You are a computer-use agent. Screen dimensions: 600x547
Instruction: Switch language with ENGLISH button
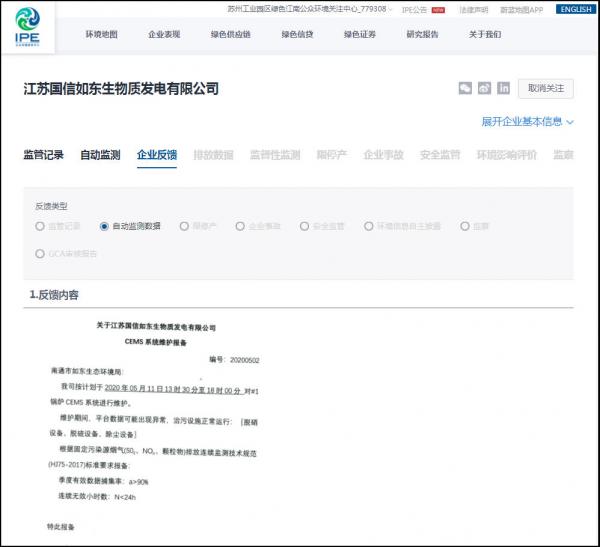[x=576, y=9]
